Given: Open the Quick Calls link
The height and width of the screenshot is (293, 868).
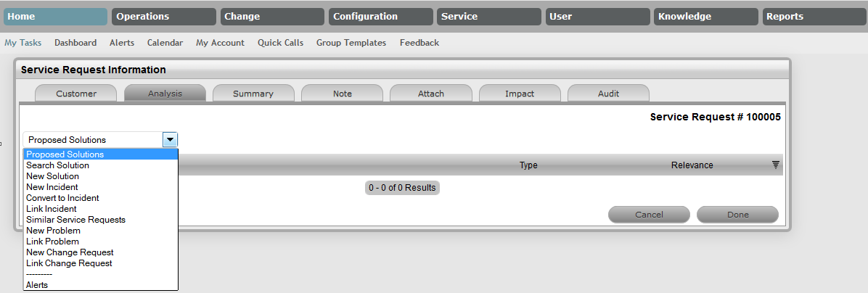Looking at the screenshot, I should pos(280,43).
